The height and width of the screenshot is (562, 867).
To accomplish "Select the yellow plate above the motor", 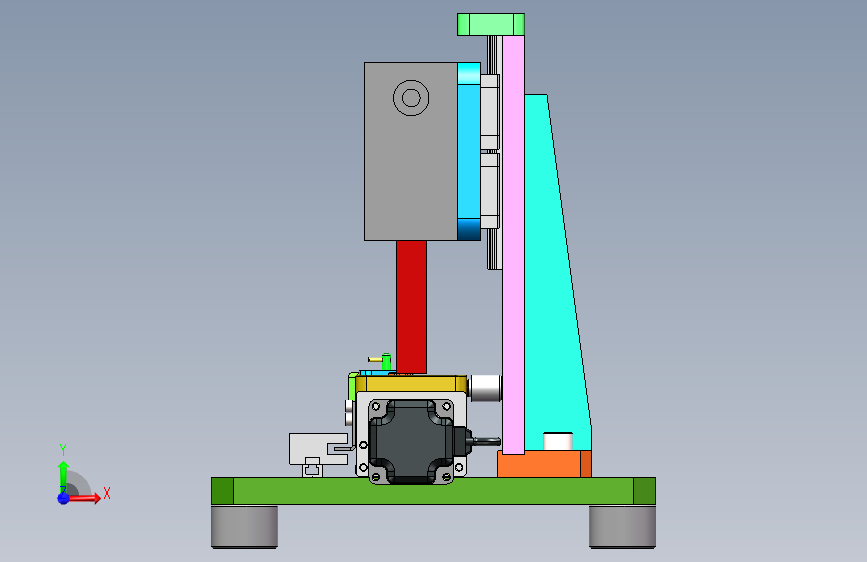I will click(412, 384).
